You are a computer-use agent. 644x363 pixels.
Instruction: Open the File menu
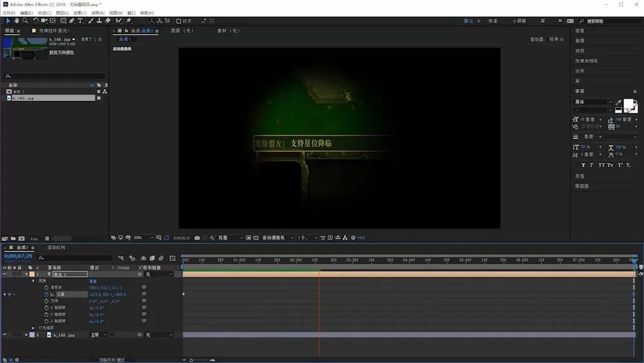click(x=9, y=13)
